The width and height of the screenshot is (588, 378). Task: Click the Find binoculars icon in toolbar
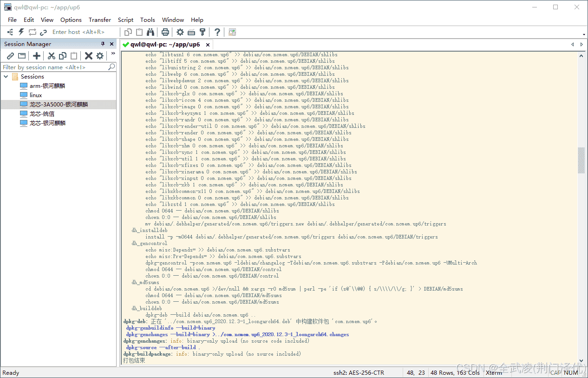click(150, 32)
